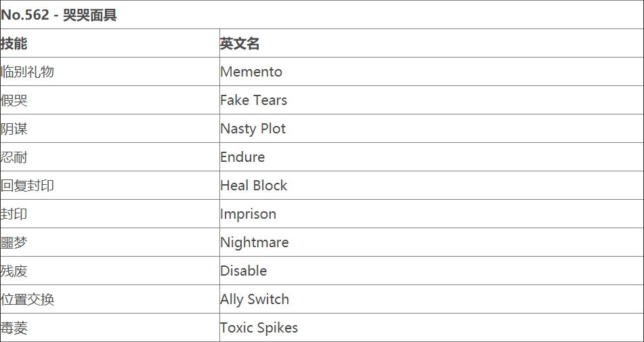Click the Toxic Spikes cell
The height and width of the screenshot is (342, 644).
pyautogui.click(x=259, y=328)
